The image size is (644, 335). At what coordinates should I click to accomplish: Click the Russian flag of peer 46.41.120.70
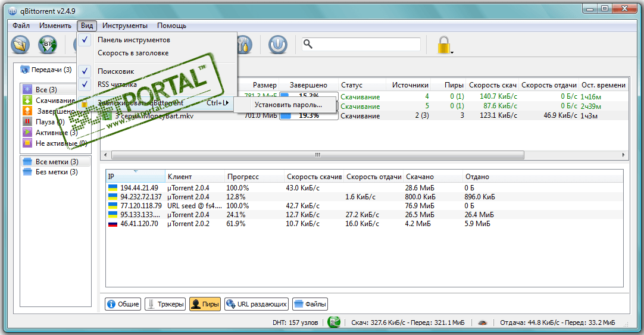[x=112, y=224]
